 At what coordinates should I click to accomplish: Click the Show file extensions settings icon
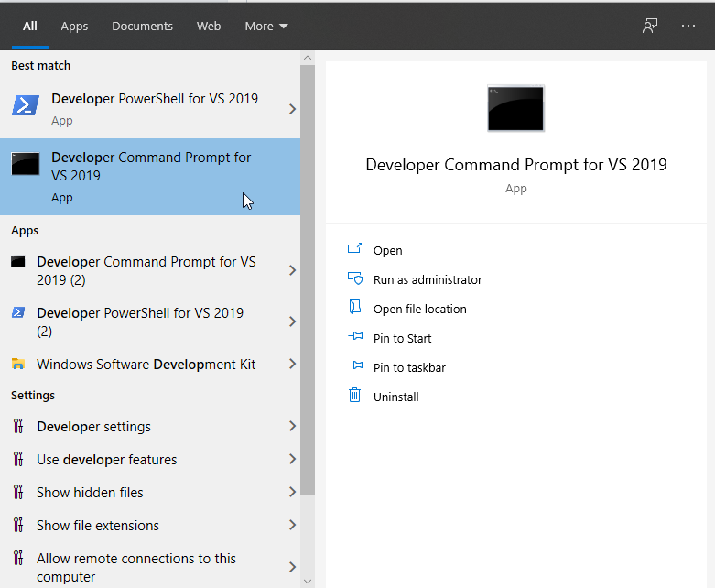[x=17, y=525]
